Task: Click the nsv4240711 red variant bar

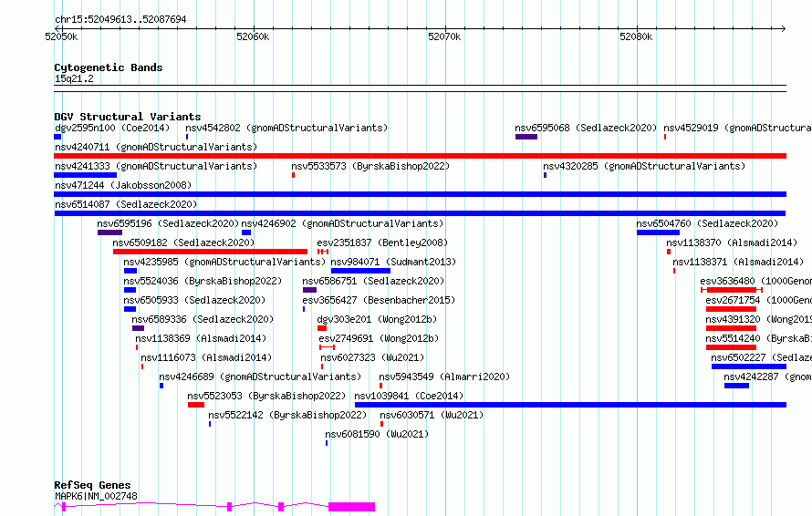Action: click(420, 156)
